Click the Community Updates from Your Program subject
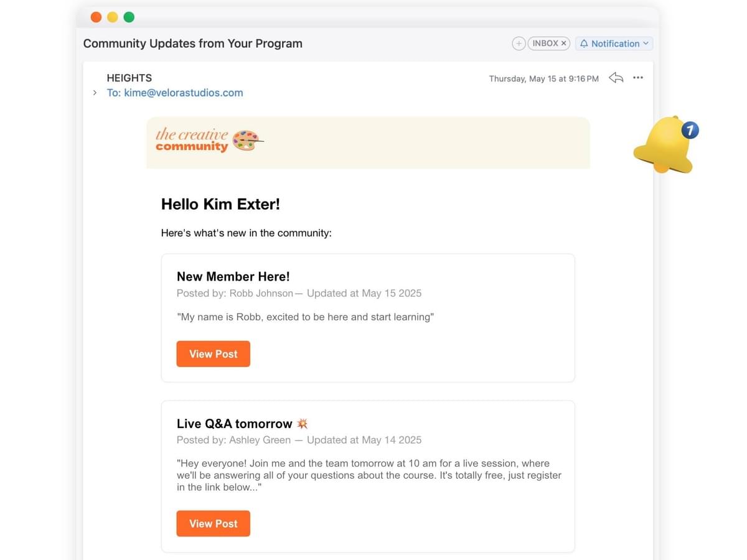The height and width of the screenshot is (560, 747). (193, 44)
